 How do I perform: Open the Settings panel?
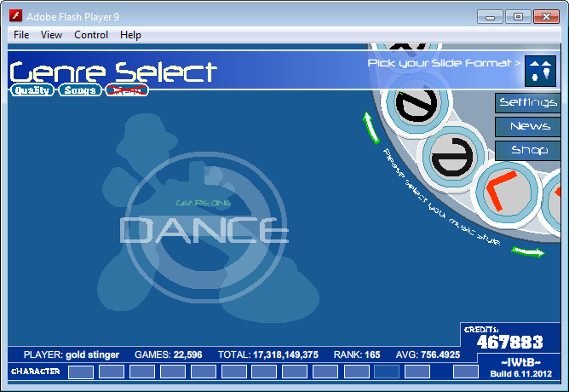(528, 102)
